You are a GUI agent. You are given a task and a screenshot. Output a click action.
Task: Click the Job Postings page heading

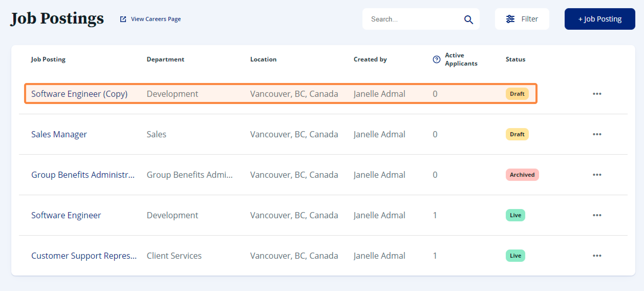tap(57, 19)
